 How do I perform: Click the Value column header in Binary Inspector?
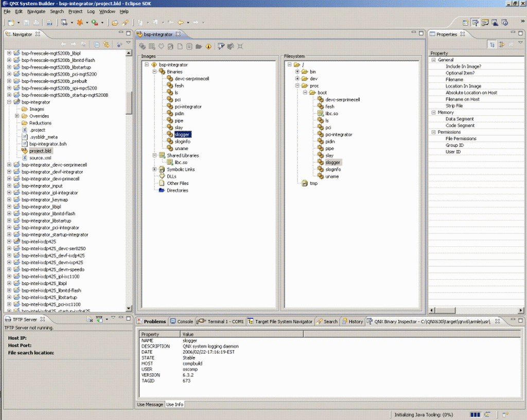[x=242, y=334]
